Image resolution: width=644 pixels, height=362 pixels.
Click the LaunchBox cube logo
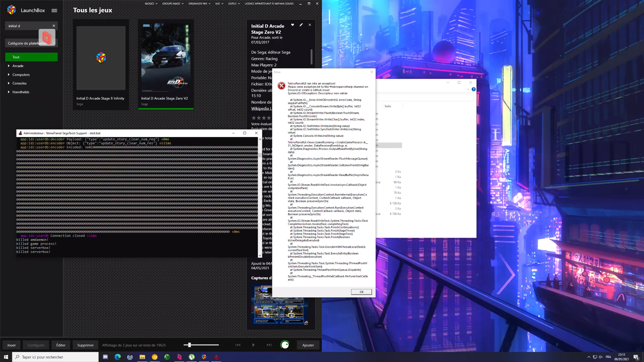(11, 10)
